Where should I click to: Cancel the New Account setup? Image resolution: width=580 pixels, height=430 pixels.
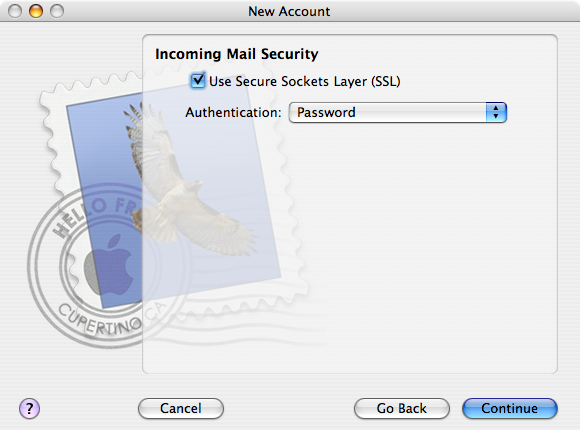click(x=181, y=409)
